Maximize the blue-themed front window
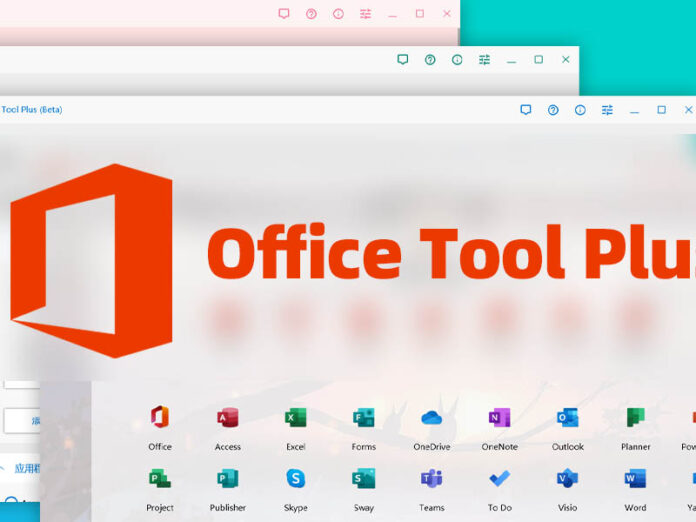696x522 pixels. 661,110
